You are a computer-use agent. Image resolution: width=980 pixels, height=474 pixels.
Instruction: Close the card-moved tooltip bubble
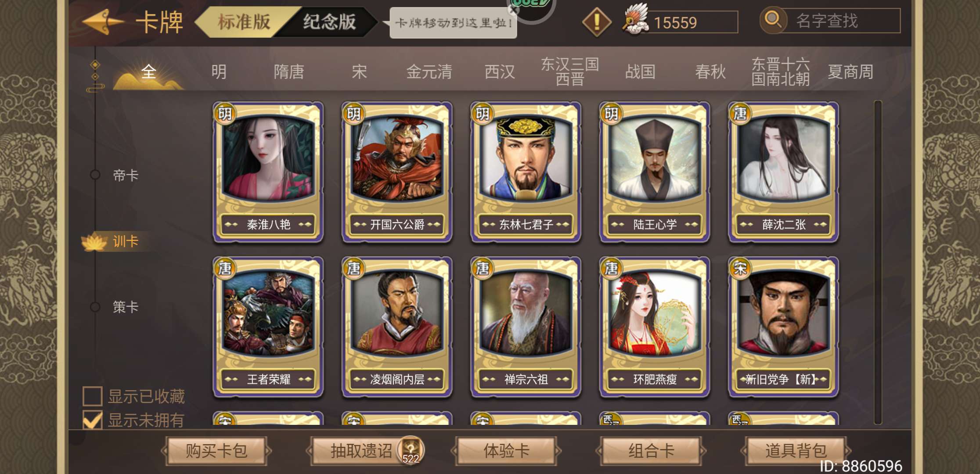click(514, 10)
